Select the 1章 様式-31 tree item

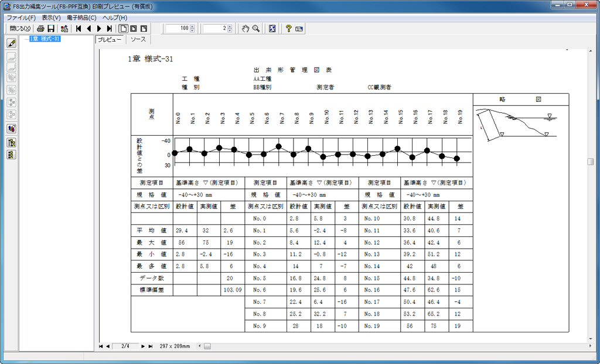tap(45, 39)
